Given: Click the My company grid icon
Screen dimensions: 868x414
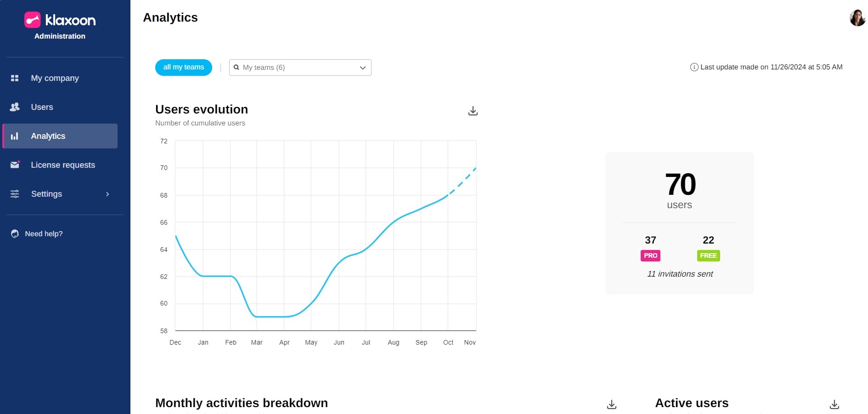Looking at the screenshot, I should click(x=15, y=78).
